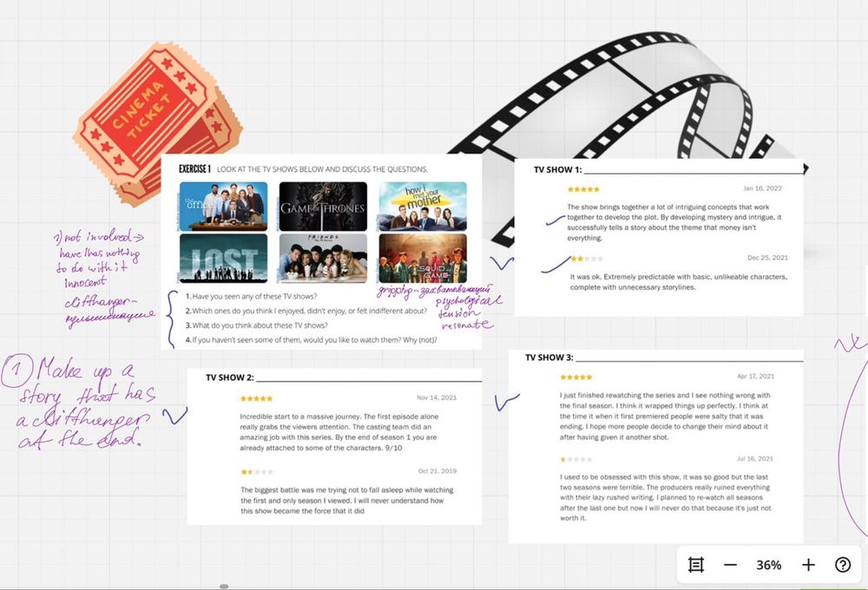
Task: Click the review 'I used to be obsessed with this show'
Action: tap(666, 497)
